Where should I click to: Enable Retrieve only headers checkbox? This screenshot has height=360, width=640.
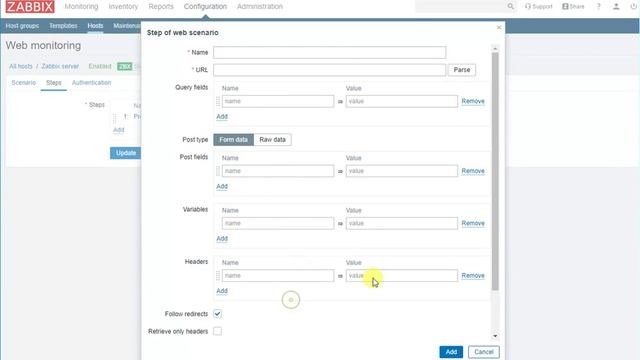[218, 331]
